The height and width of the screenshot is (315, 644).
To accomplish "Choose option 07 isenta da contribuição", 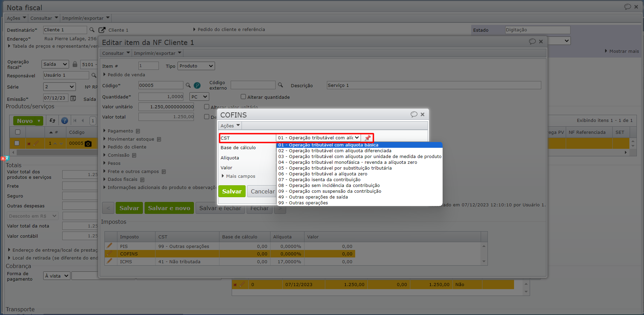I will pyautogui.click(x=359, y=180).
